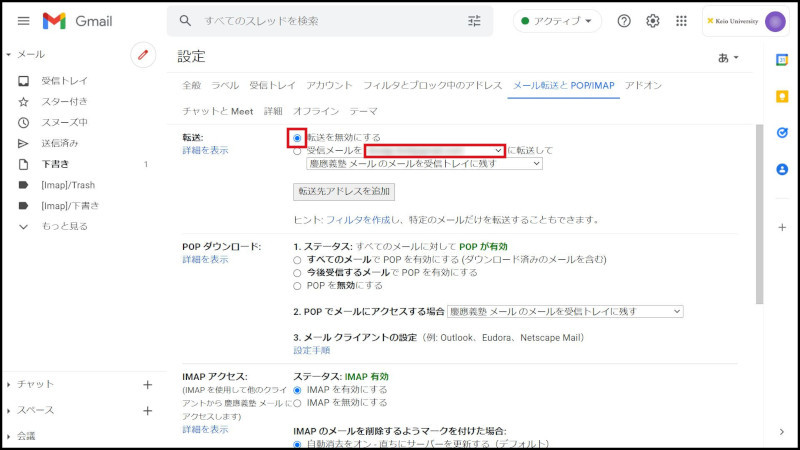
Task: Switch to the フィルタとブロック中のアドレス tab
Action: 432,85
